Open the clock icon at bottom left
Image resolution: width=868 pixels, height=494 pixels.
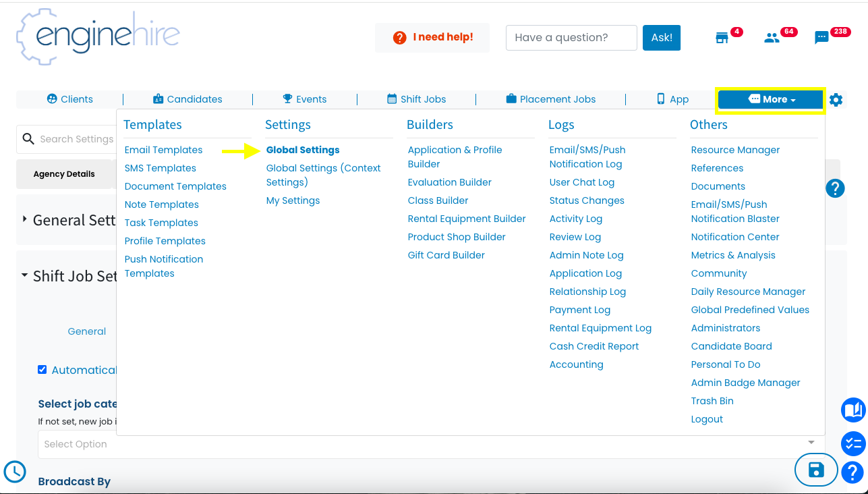15,472
